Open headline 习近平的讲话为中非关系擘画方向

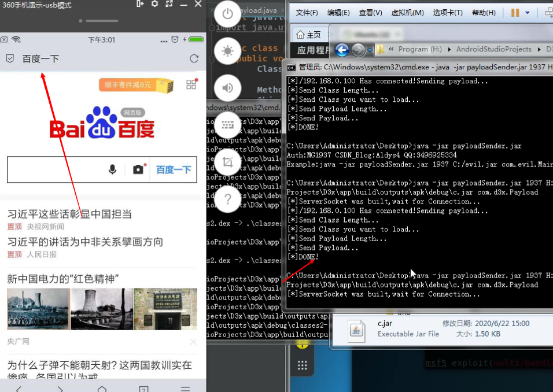click(85, 242)
